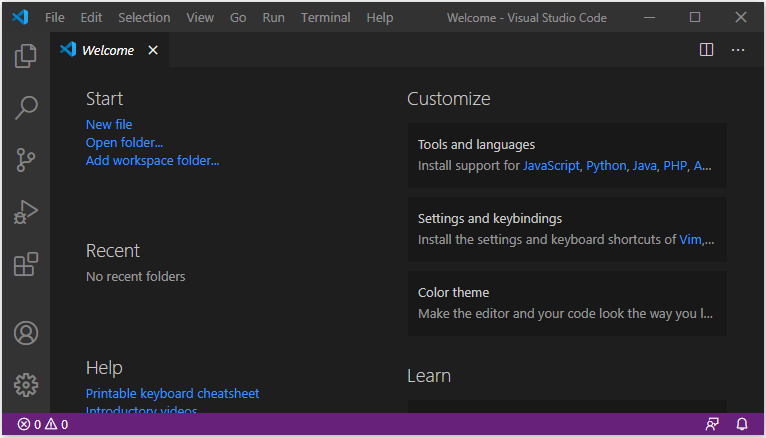This screenshot has width=766, height=438.
Task: Open the View menu
Action: (x=200, y=18)
